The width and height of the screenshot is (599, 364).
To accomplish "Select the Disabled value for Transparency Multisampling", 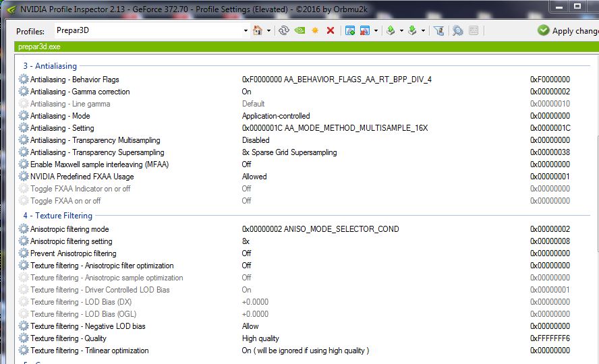I will pos(256,140).
